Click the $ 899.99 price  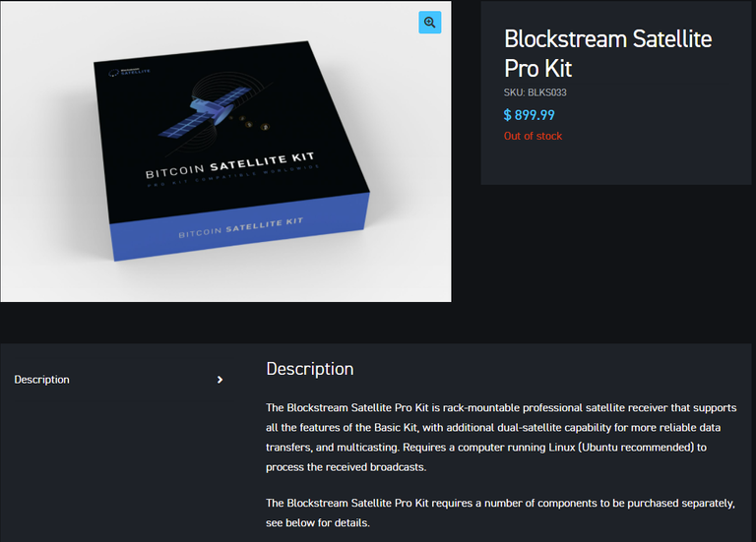point(529,115)
